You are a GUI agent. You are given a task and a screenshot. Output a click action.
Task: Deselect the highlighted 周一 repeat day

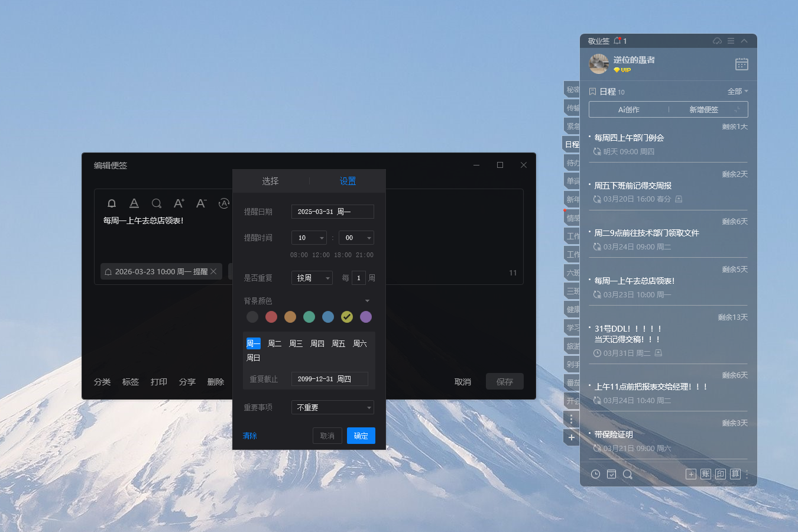coord(253,343)
